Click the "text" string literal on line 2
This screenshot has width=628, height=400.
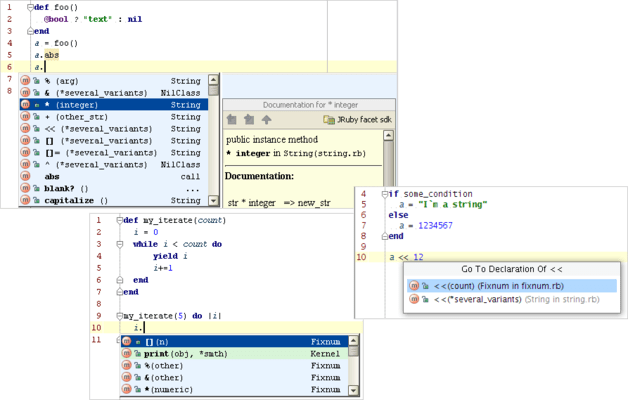[x=97, y=19]
